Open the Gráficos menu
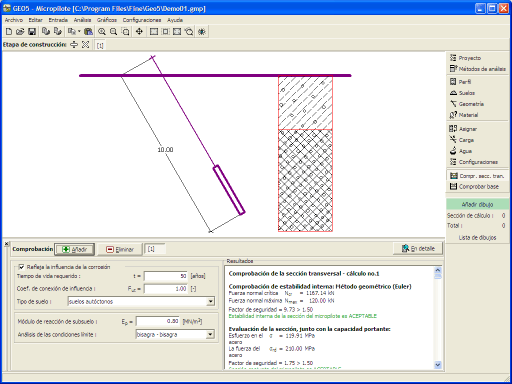 [107, 20]
